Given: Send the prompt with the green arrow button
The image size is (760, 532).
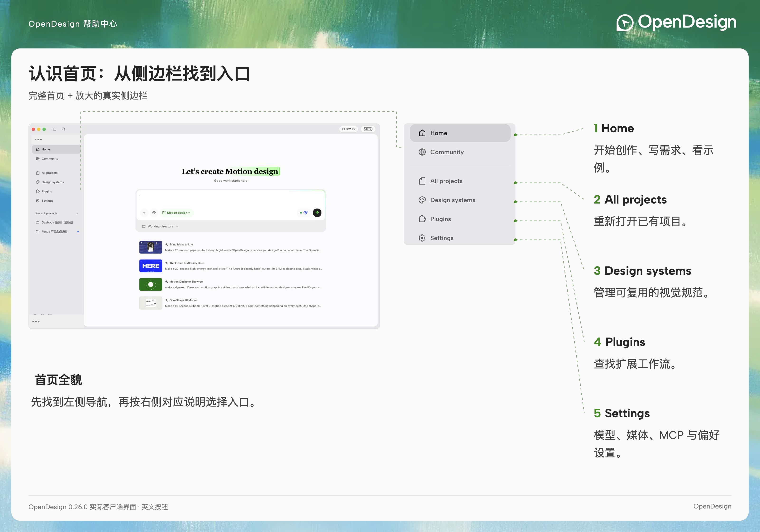Looking at the screenshot, I should 317,213.
